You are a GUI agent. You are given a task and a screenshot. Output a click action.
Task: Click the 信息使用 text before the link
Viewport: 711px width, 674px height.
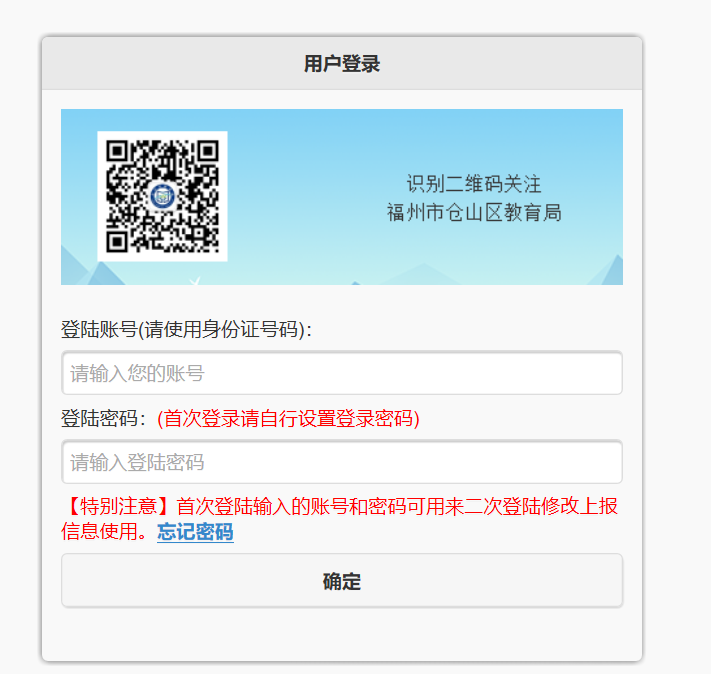(x=99, y=532)
